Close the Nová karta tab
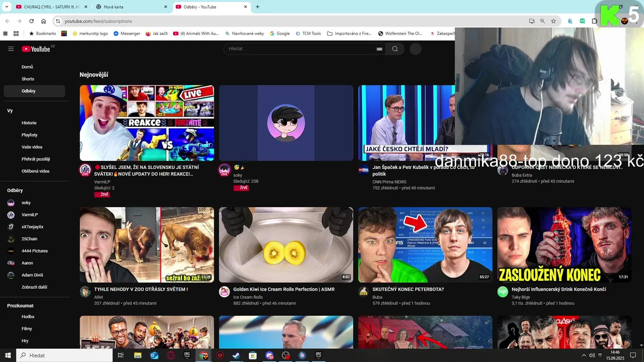The image size is (644, 362). [x=166, y=7]
